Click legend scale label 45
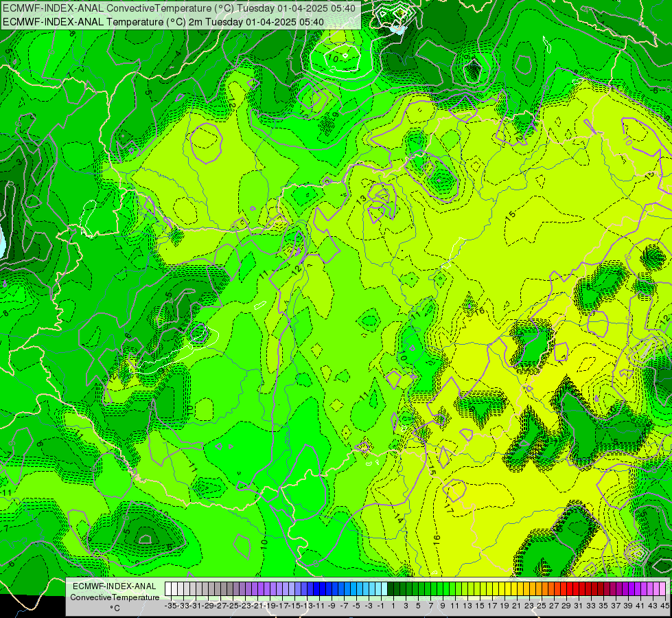 pos(664,606)
